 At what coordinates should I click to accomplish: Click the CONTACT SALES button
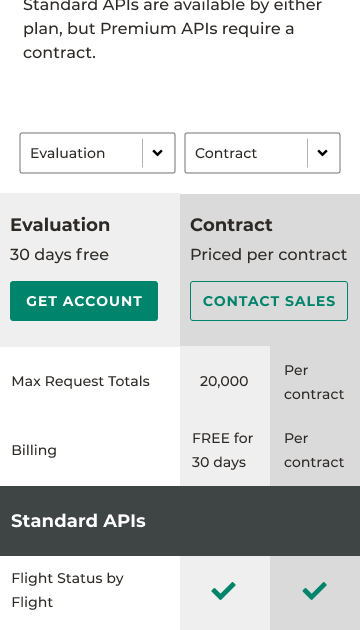coord(269,301)
